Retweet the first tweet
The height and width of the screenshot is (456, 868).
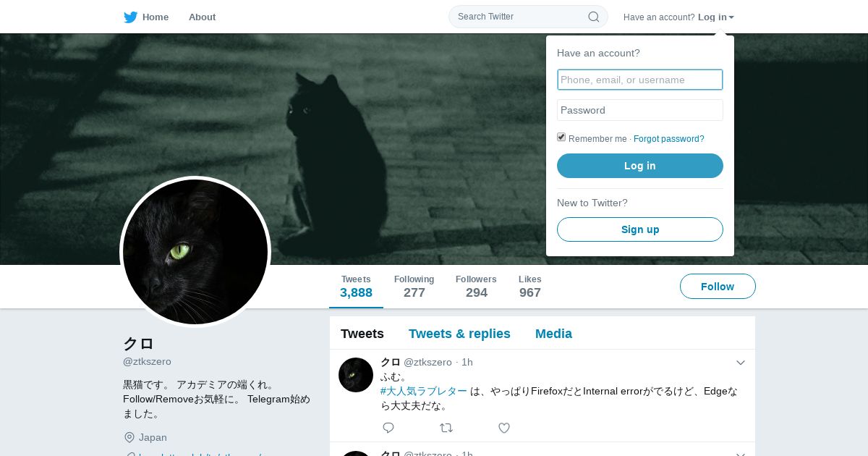point(446,428)
